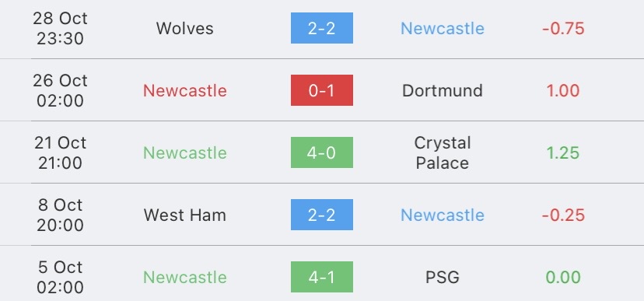Click the 28 Oct 23:30 match date
Viewport: 644px width, 301px height.
tap(61, 28)
